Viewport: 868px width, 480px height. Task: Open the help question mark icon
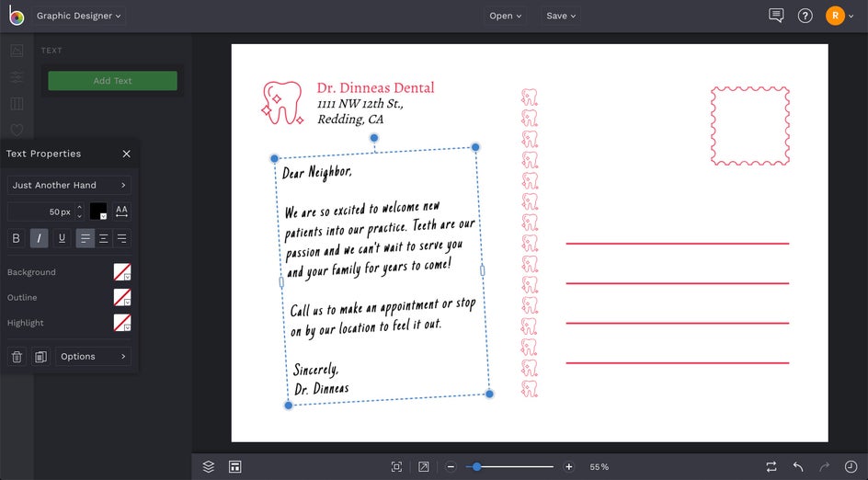[805, 16]
